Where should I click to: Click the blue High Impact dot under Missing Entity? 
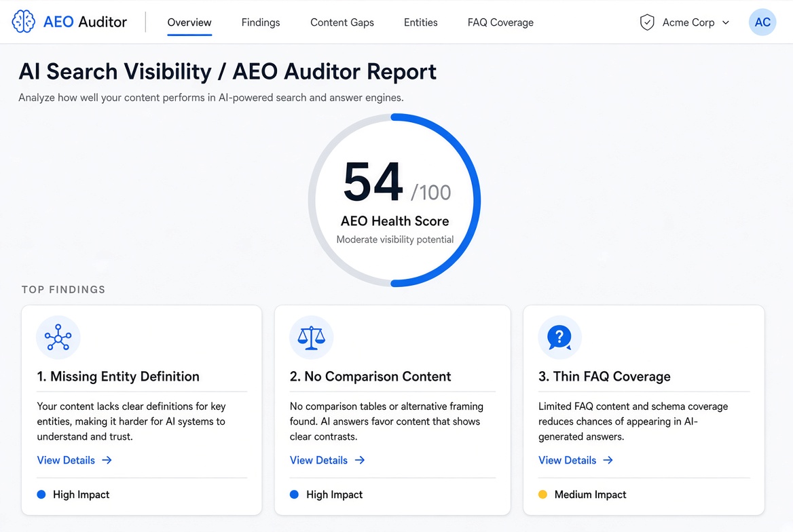click(41, 495)
